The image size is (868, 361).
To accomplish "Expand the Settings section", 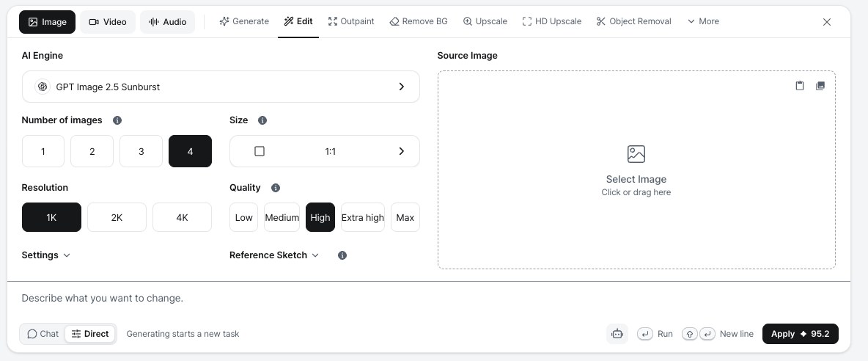I will 46,255.
